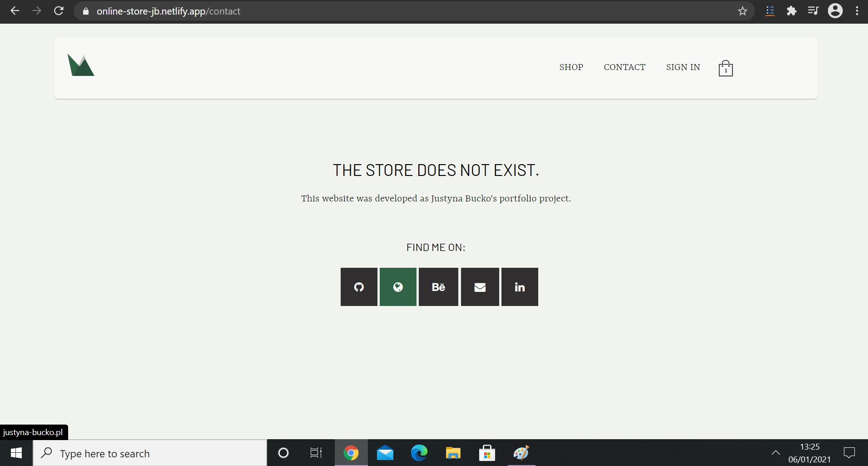
Task: Click the email envelope icon
Action: [x=480, y=287]
